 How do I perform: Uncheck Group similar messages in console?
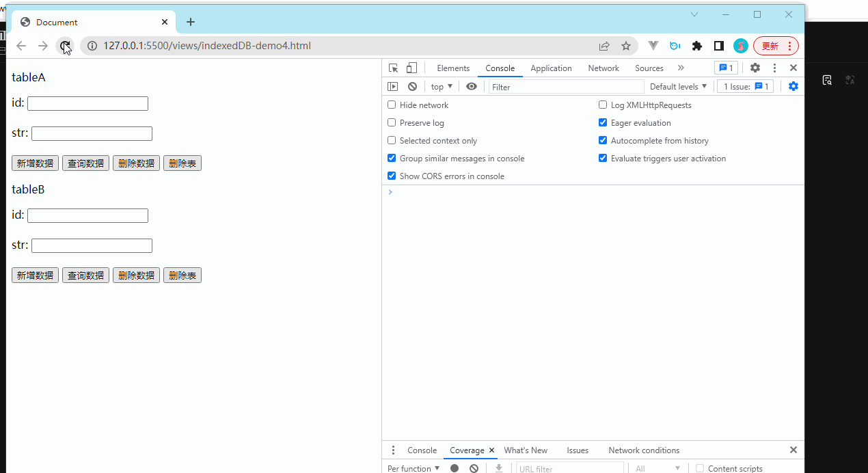392,158
